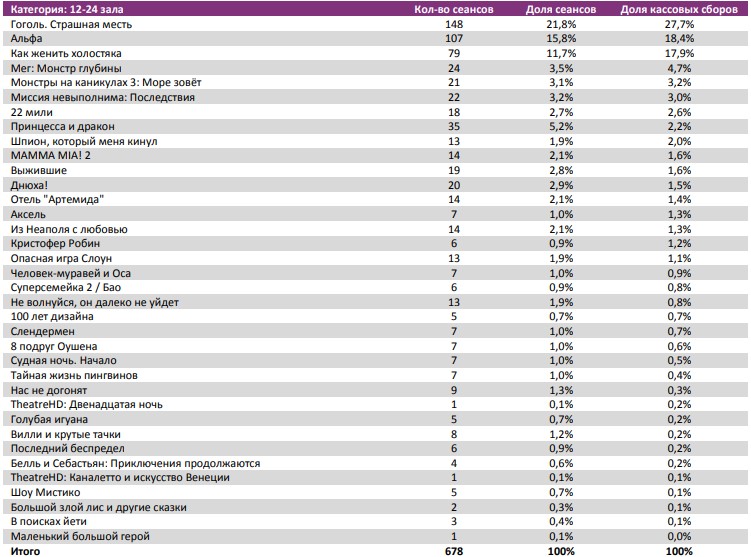Viewport: 751px width, 557px height.
Task: Select the 'Принцесса и дракон' row title
Action: coord(62,127)
